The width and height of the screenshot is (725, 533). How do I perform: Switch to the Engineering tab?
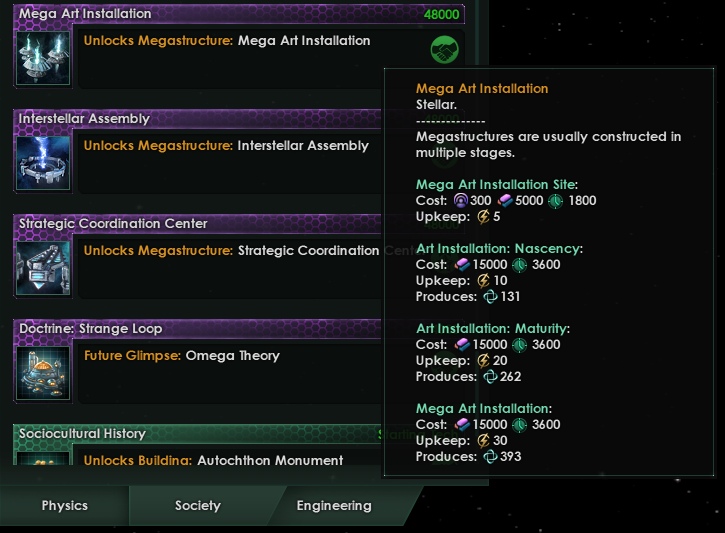[x=334, y=506]
